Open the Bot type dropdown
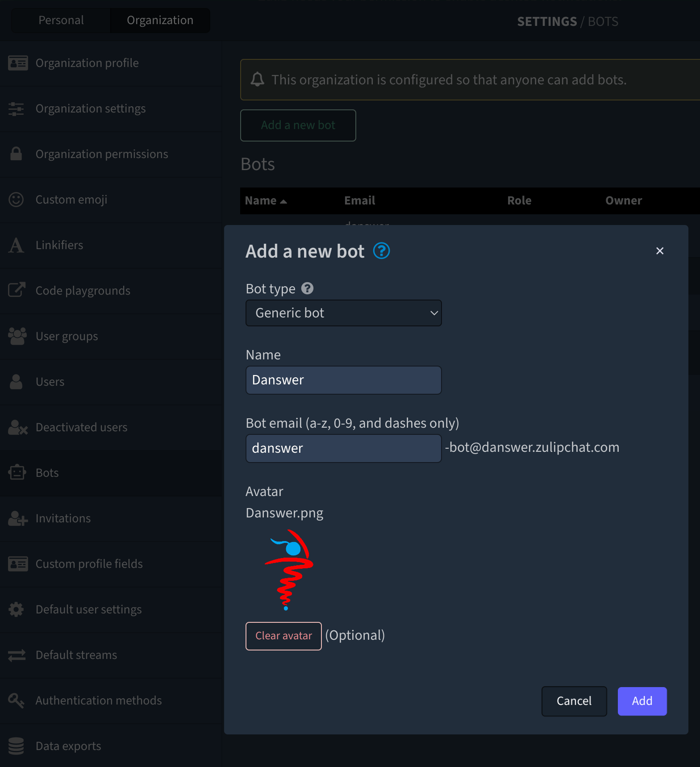700x767 pixels. (344, 313)
